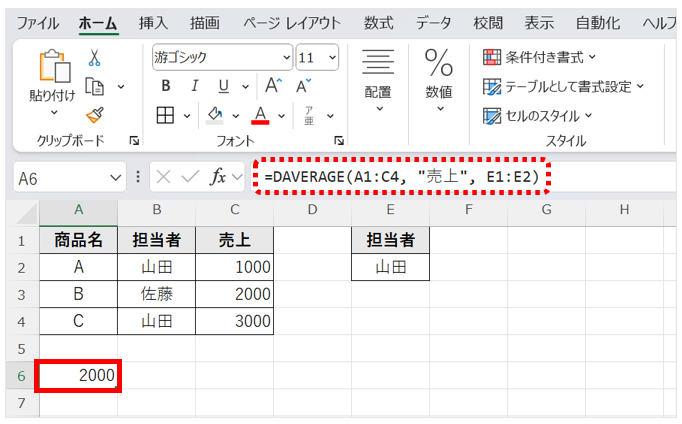Click the Fill Color bucket icon
Screen dimensions: 682x424
coord(214,116)
